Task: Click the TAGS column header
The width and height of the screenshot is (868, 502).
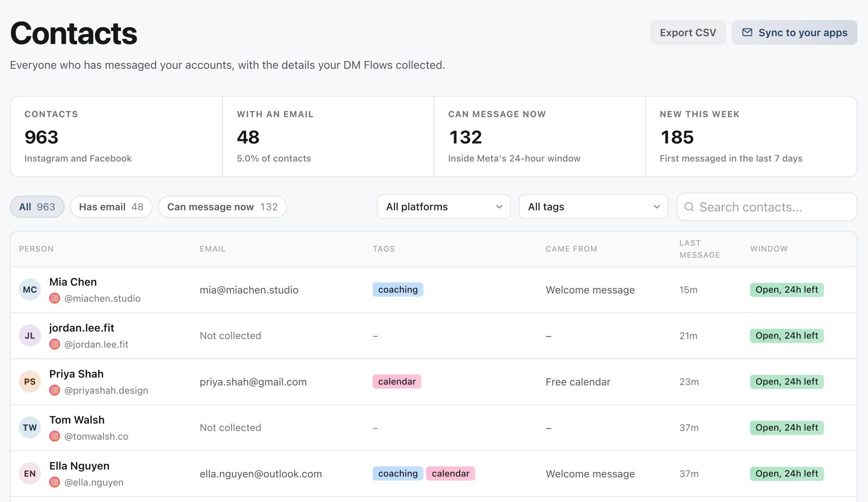Action: click(x=384, y=249)
